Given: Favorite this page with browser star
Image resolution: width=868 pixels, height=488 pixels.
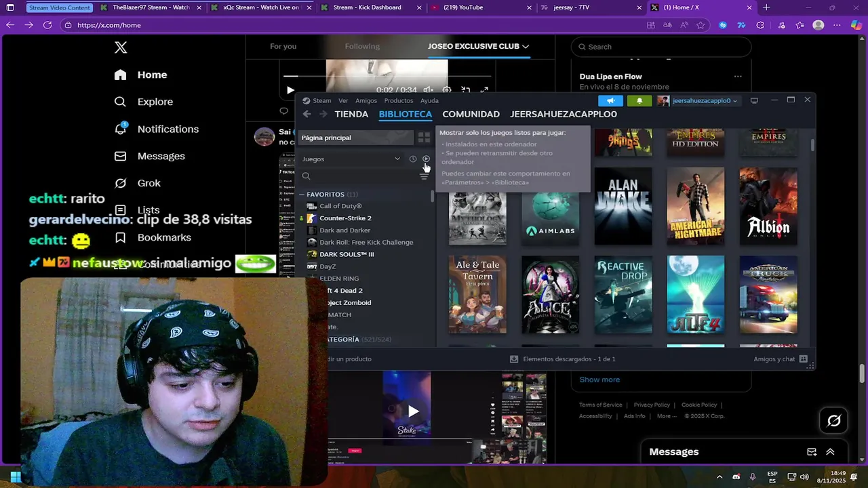Looking at the screenshot, I should [x=701, y=25].
